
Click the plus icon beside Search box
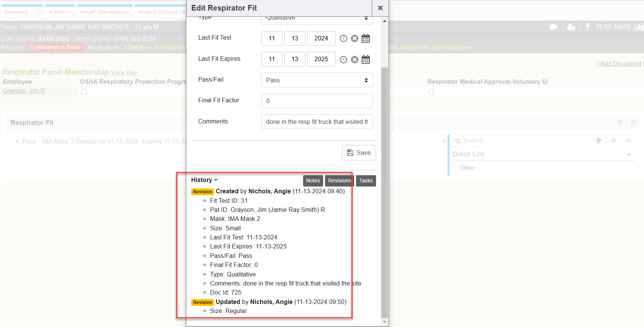(598, 141)
